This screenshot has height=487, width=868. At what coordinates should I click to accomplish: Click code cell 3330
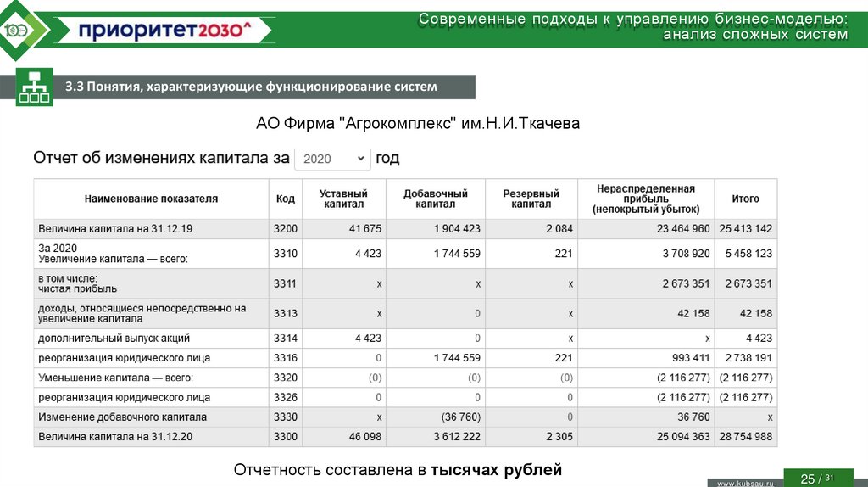point(286,417)
